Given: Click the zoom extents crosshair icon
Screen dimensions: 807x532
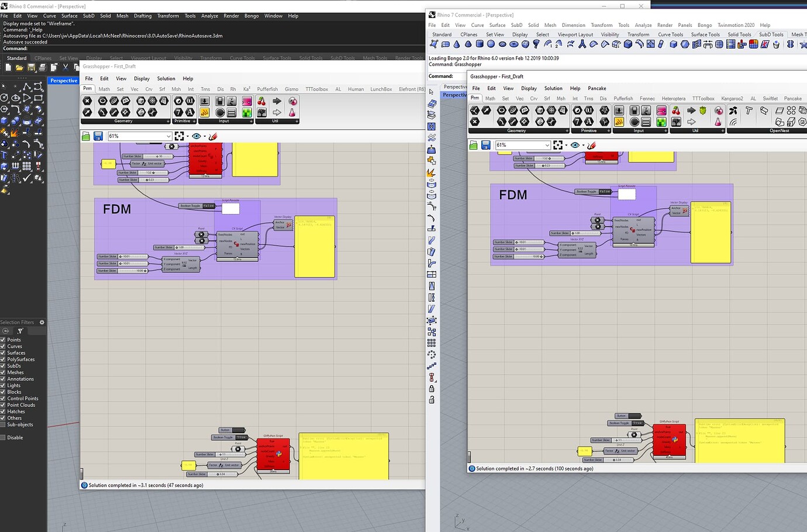Looking at the screenshot, I should [180, 136].
